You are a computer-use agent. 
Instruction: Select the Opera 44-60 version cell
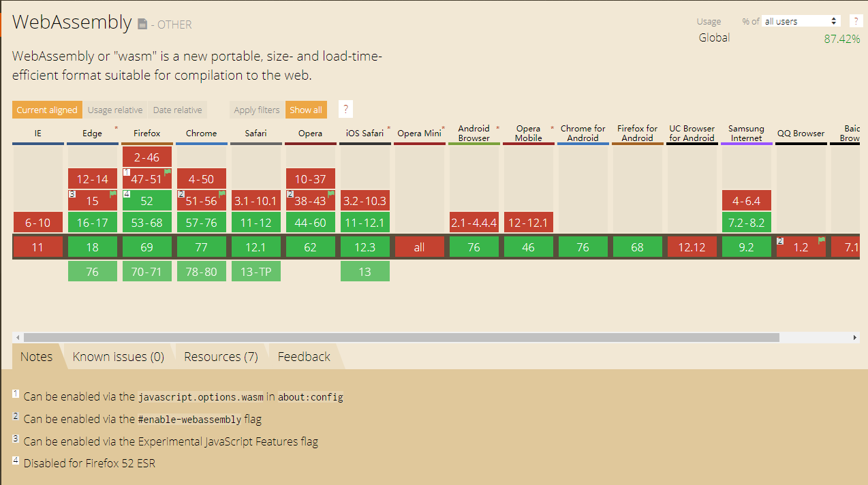pos(311,223)
